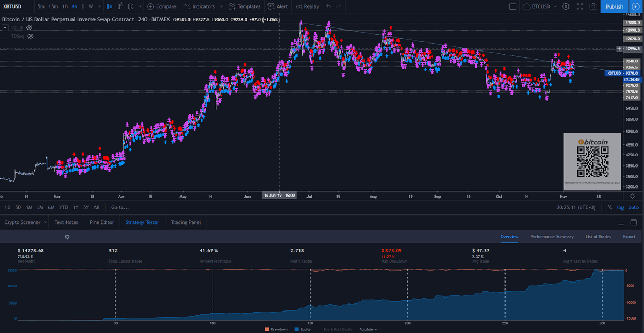The image size is (644, 333).
Task: Expand the timeframe interval dropdown arrow
Action: point(99,6)
